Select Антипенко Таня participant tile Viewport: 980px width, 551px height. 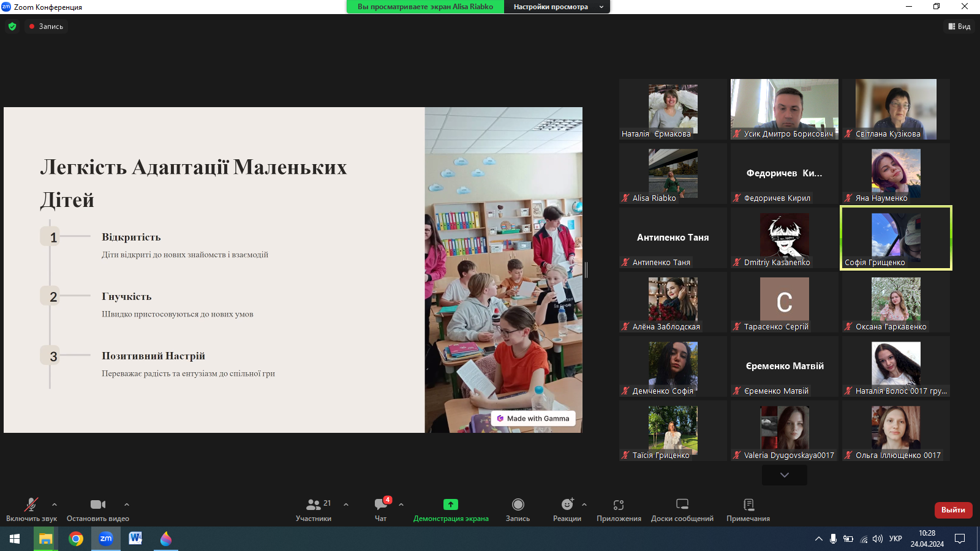tap(673, 238)
